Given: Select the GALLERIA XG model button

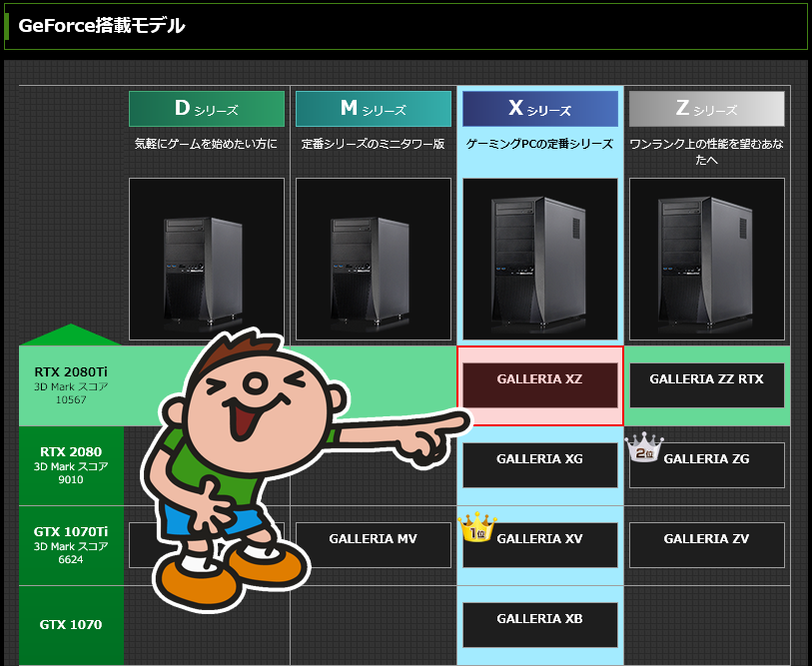Looking at the screenshot, I should [x=539, y=464].
